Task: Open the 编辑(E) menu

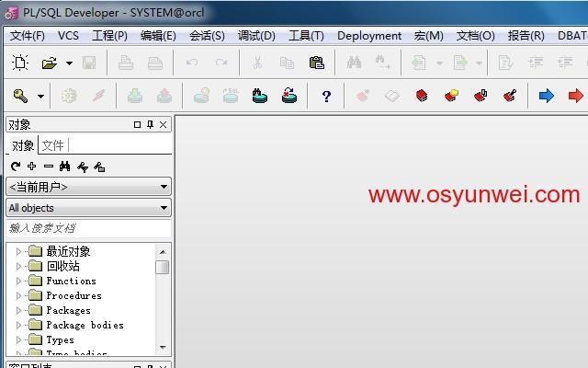Action: pyautogui.click(x=158, y=36)
